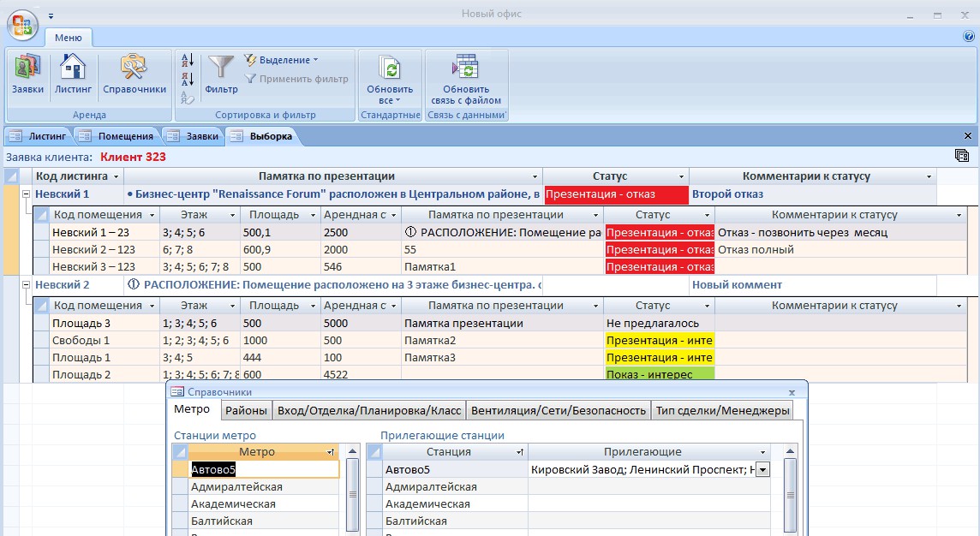980x536 pixels.
Task: Collapse the Невский 2 subdatasheet
Action: tap(27, 285)
